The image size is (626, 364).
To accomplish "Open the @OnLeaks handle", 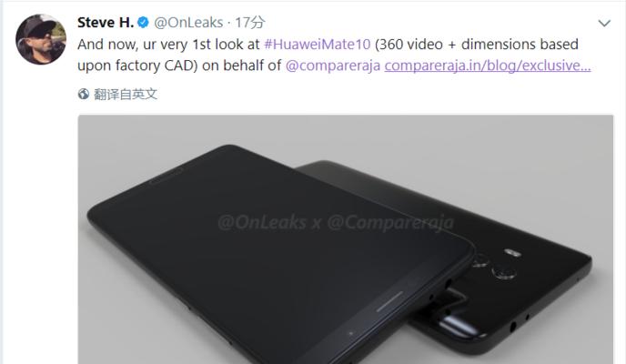I will 188,23.
